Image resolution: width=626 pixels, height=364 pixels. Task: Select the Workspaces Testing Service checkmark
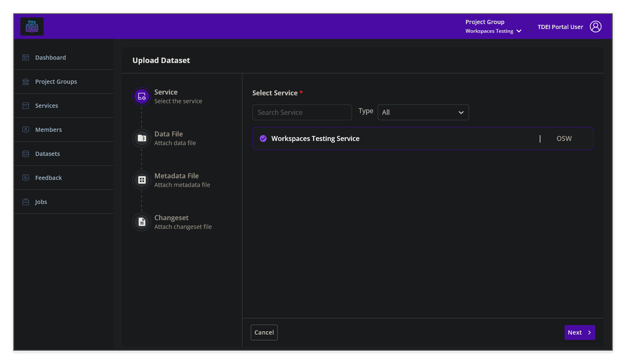(x=263, y=138)
